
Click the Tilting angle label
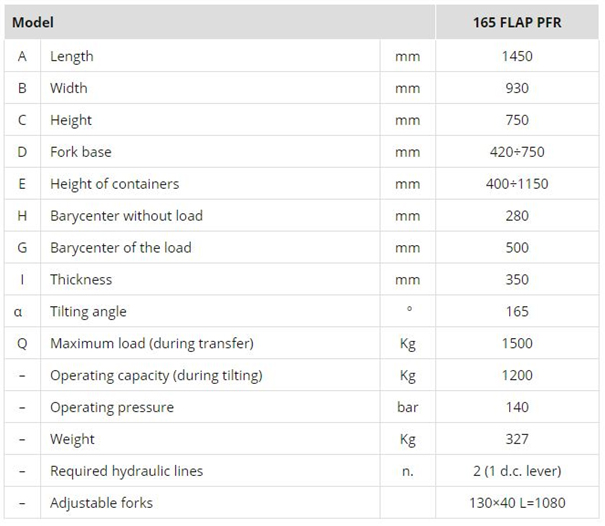[89, 311]
